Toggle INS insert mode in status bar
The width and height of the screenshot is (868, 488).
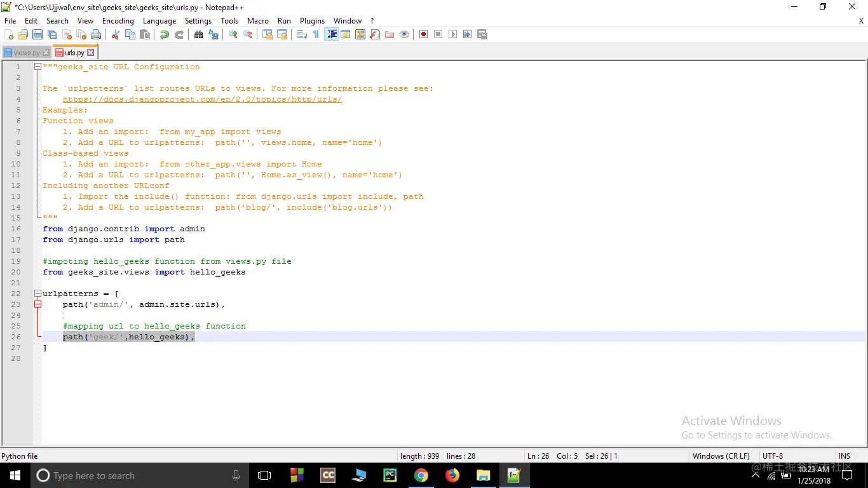844,456
